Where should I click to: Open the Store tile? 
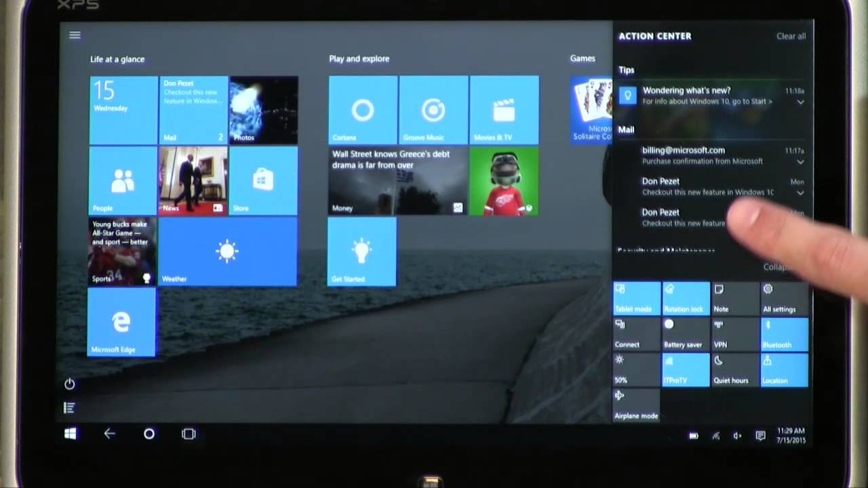pos(263,181)
